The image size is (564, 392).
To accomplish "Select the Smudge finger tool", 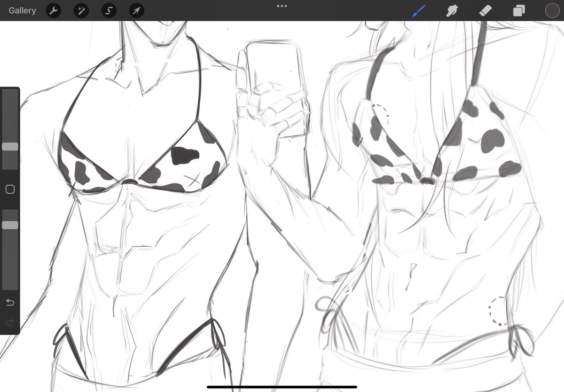I will point(452,10).
